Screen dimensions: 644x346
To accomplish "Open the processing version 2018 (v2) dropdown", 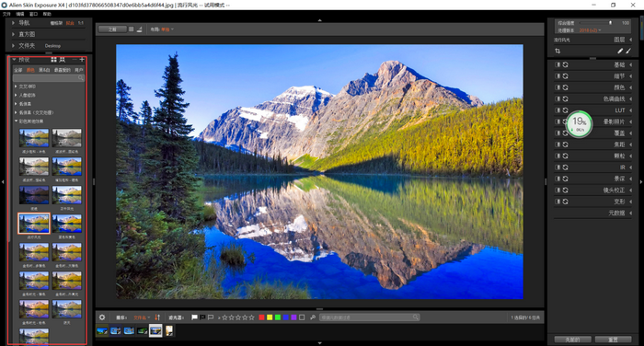I will coord(590,30).
